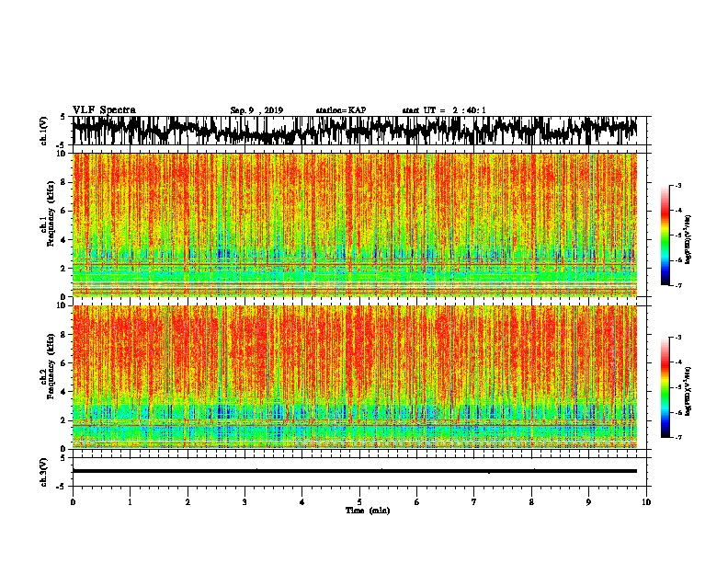Click the '-3' label on upper colorbar
728x563 pixels.
[x=677, y=186]
